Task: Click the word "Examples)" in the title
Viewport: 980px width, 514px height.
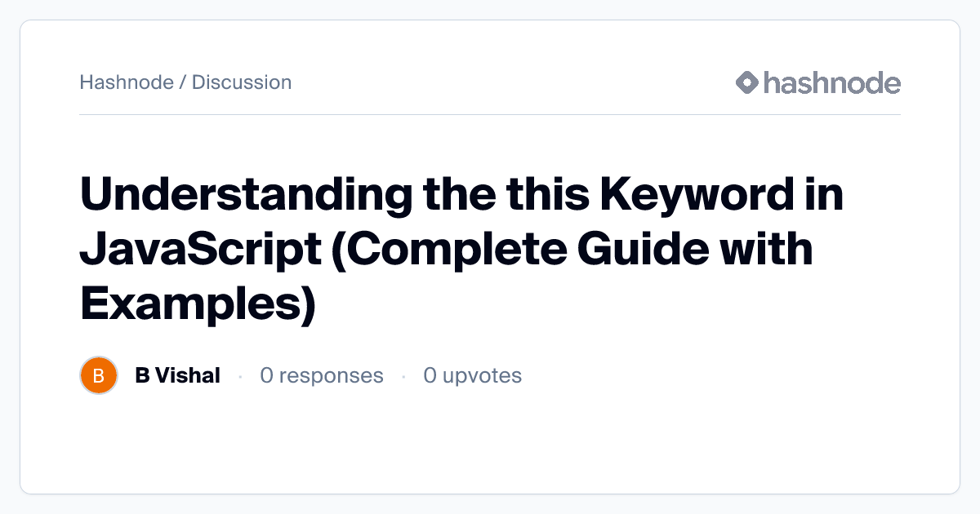Action: 198,304
